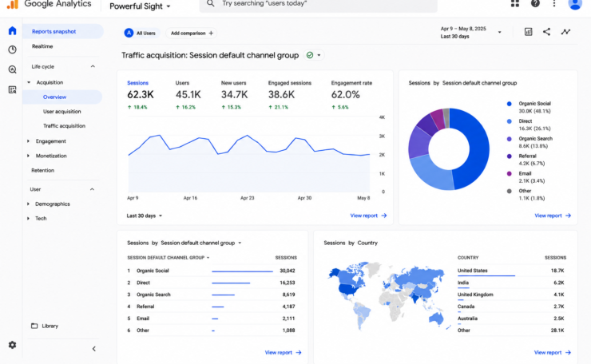Select Traffic acquisition in the sidebar

[x=64, y=125]
